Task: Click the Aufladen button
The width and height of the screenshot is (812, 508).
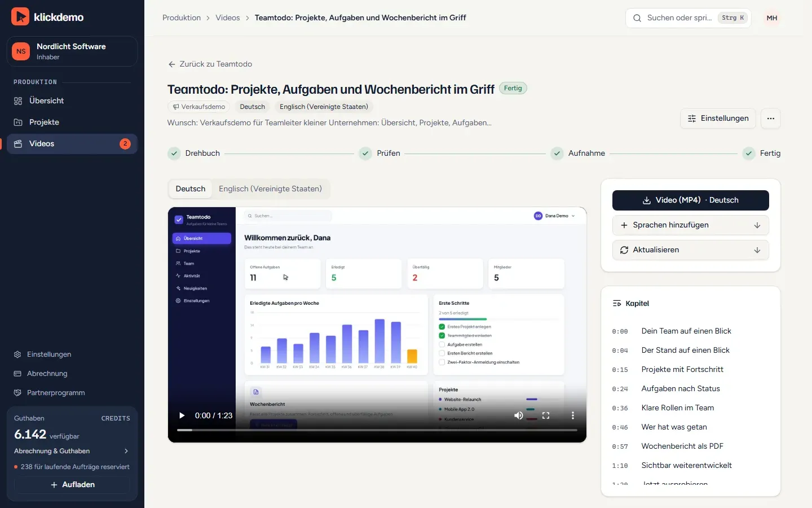Action: point(72,485)
